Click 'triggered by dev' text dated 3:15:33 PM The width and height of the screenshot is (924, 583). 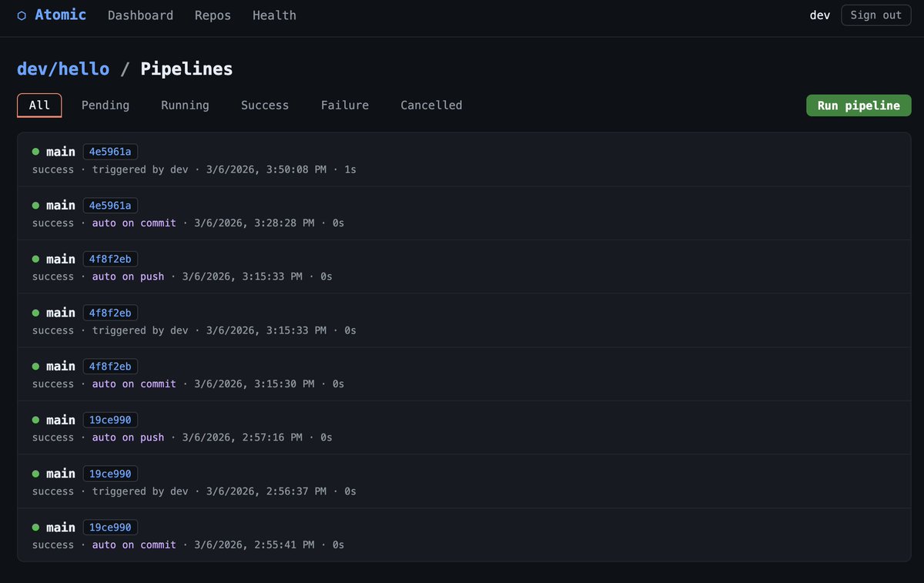pos(140,330)
